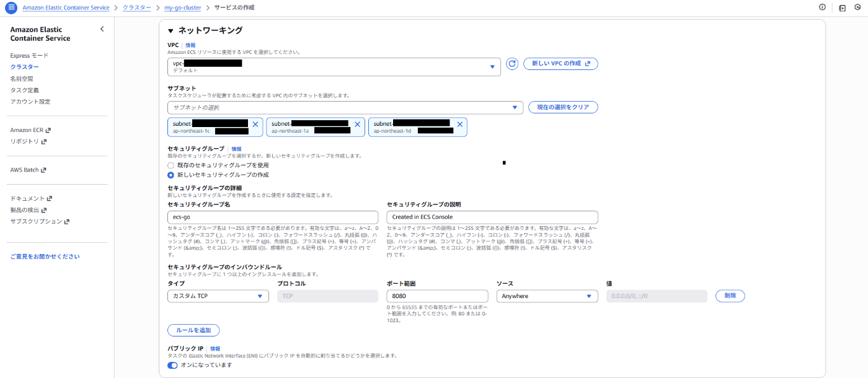Toggle the パブリック IP switch off

pos(172,365)
